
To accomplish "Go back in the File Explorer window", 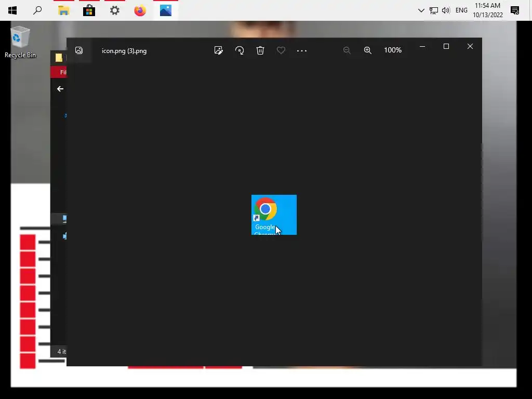I will 60,89.
